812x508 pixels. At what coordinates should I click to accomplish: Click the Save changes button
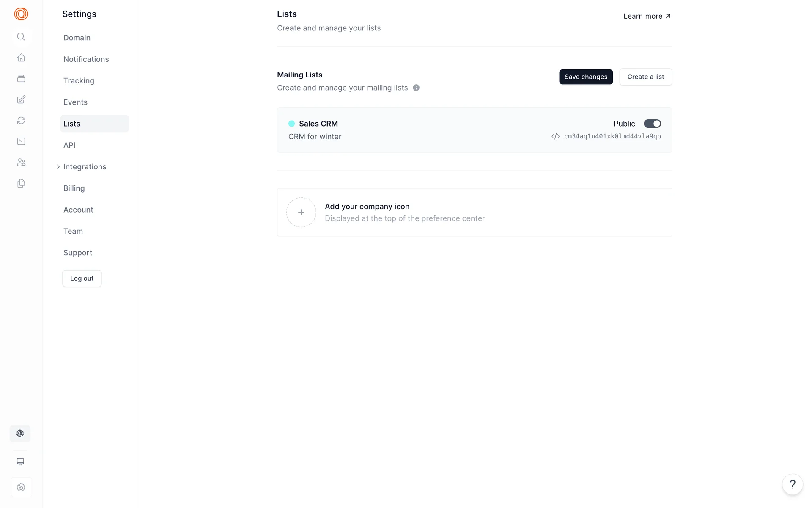coord(586,77)
